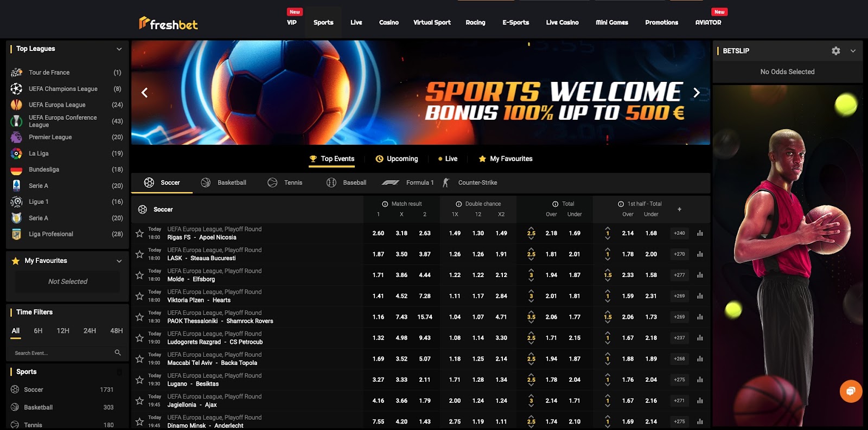Bet 15.74 on Shamrock Rovers win
This screenshot has width=868, height=430.
[425, 317]
